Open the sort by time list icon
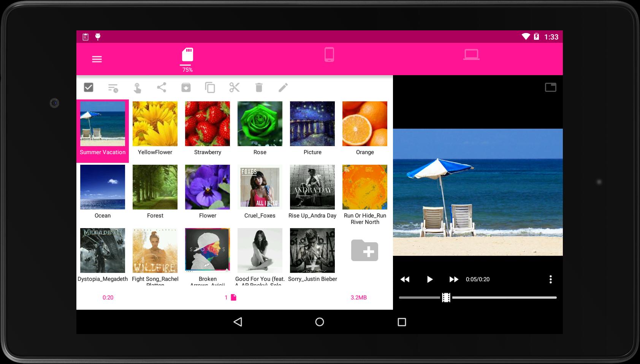 pos(113,88)
